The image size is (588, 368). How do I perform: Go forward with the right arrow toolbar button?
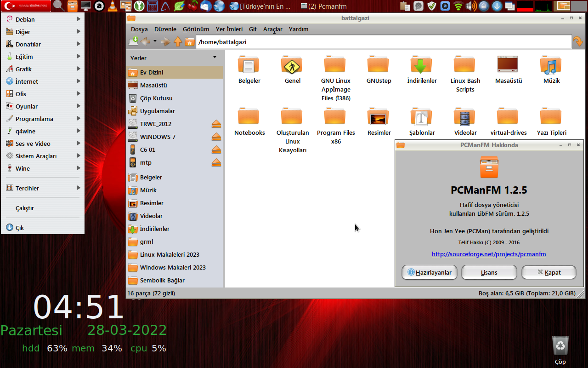click(165, 42)
